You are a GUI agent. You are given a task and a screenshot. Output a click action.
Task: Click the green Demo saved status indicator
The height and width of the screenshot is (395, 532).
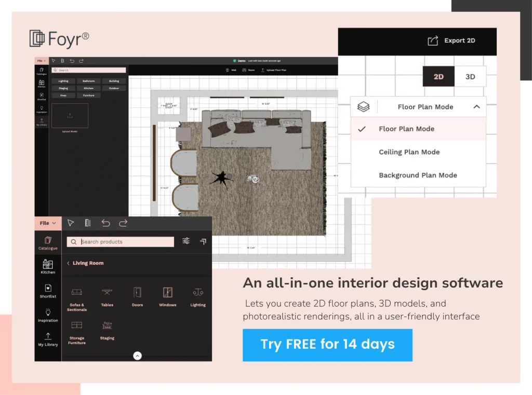[x=234, y=61]
